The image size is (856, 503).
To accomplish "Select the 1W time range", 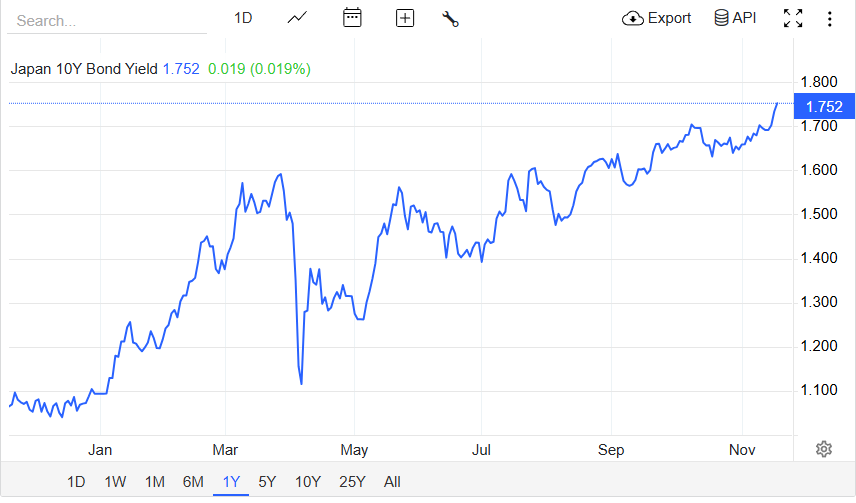I will [115, 482].
